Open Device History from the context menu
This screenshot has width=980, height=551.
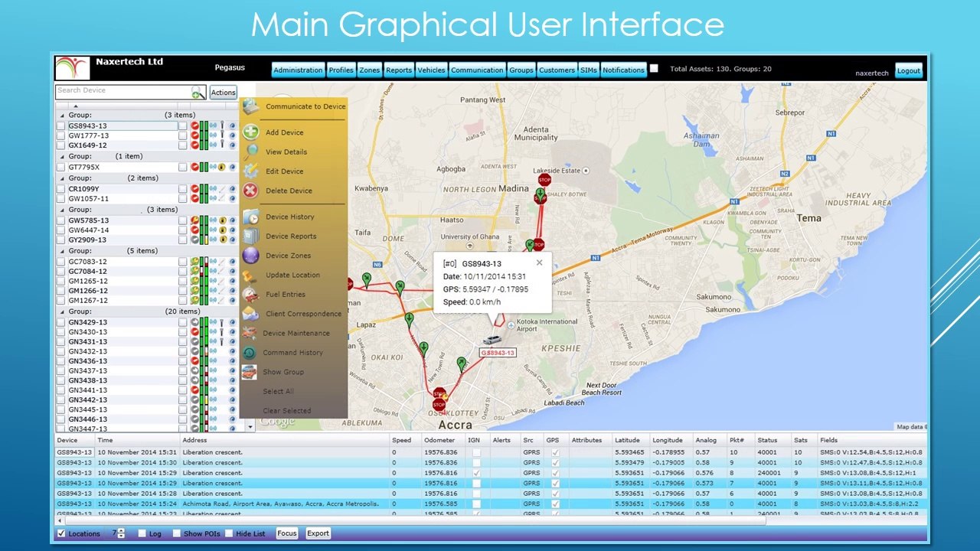pos(289,217)
